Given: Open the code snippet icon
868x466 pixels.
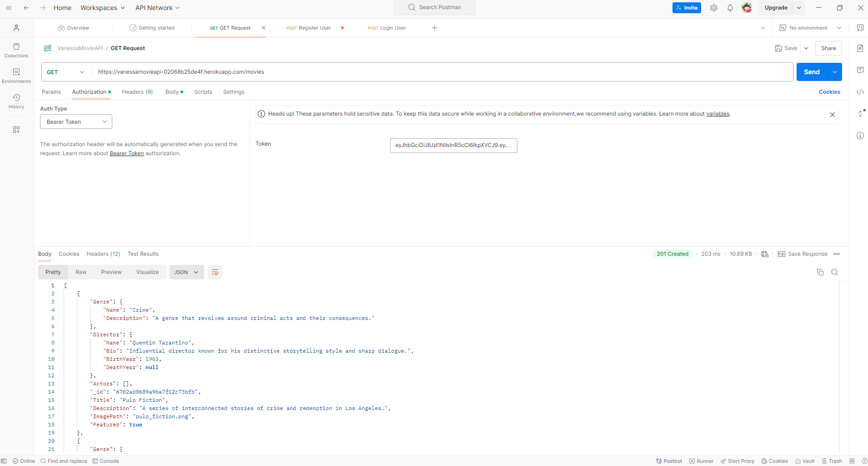Looking at the screenshot, I should pos(860,92).
